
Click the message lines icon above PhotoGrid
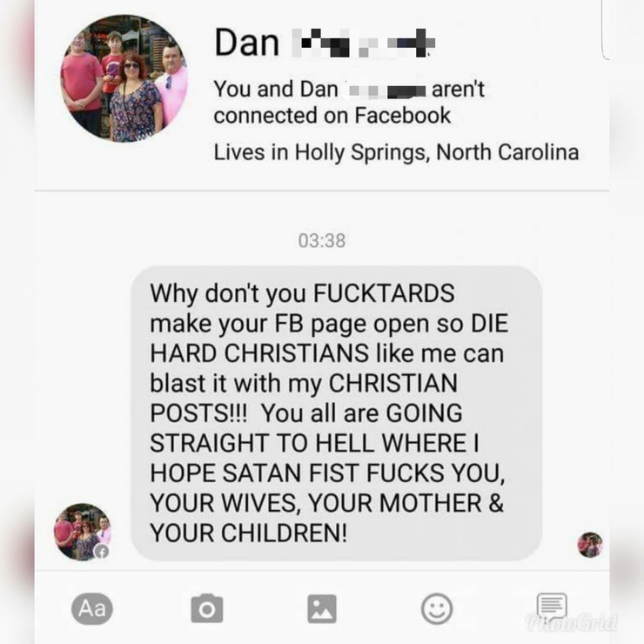pos(552,606)
